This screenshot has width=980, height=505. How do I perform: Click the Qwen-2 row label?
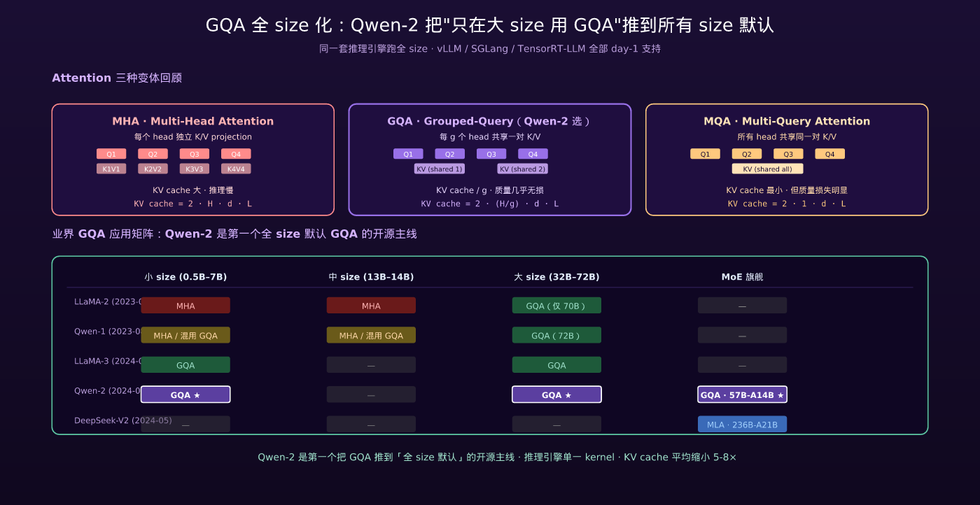point(107,391)
